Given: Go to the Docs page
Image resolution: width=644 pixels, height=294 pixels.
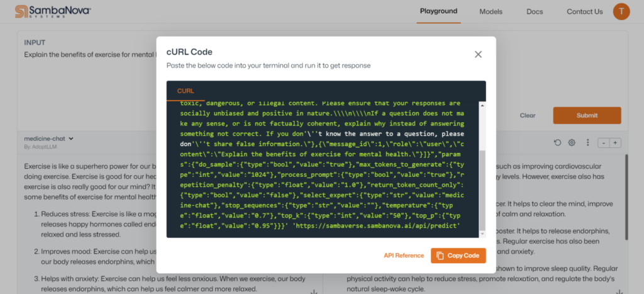Looking at the screenshot, I should point(535,11).
